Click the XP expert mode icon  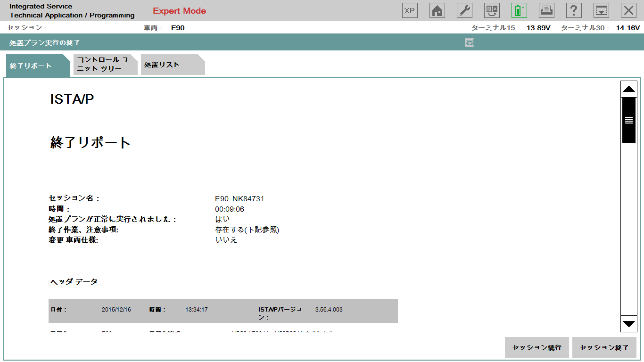click(x=410, y=10)
